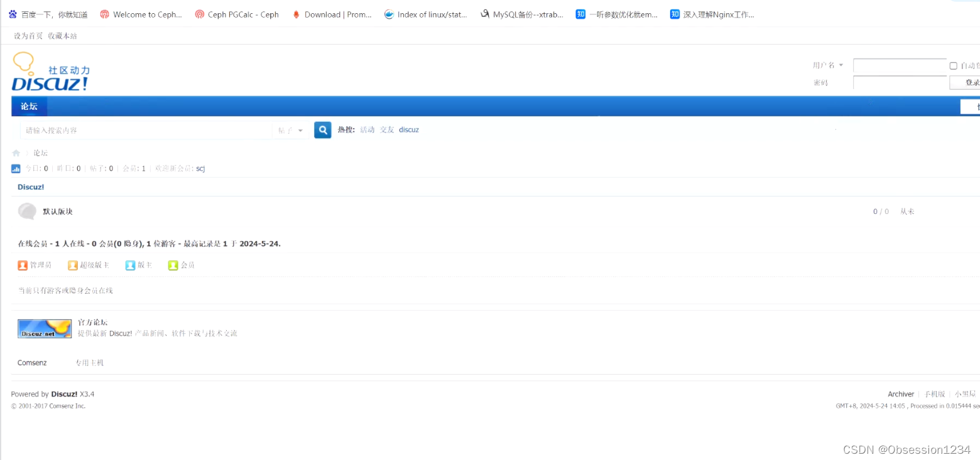Screen dimensions: 980x460
Task: Expand the 帖子 search type dropdown
Action: pyautogui.click(x=290, y=130)
